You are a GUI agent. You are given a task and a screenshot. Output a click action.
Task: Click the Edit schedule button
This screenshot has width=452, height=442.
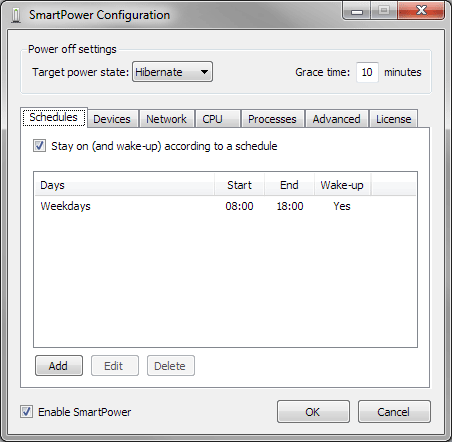click(x=114, y=366)
